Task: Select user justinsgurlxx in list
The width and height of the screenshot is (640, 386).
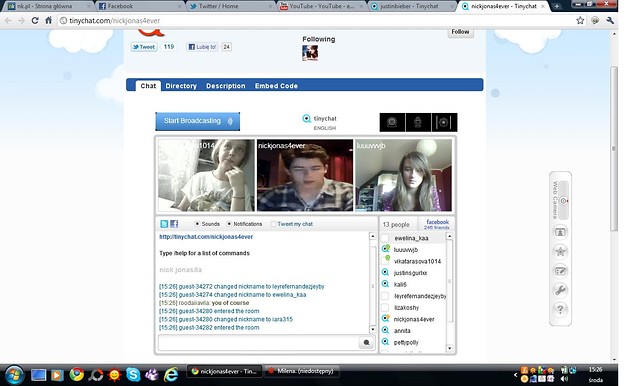Action: coord(410,273)
